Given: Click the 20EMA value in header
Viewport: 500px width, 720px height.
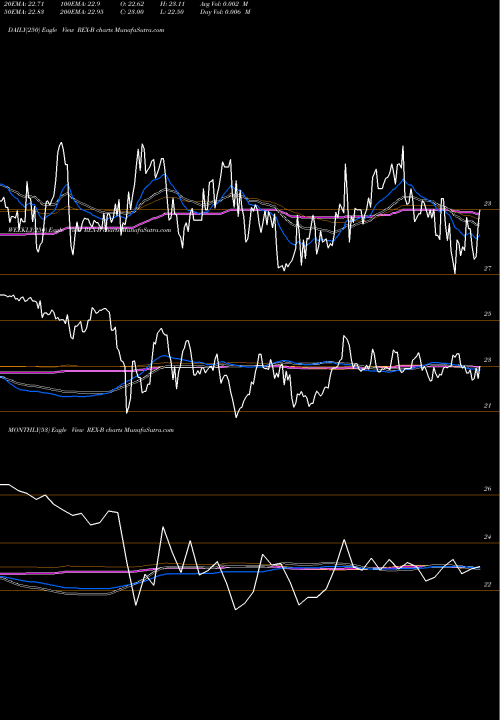Looking at the screenshot, I should tap(24, 4).
